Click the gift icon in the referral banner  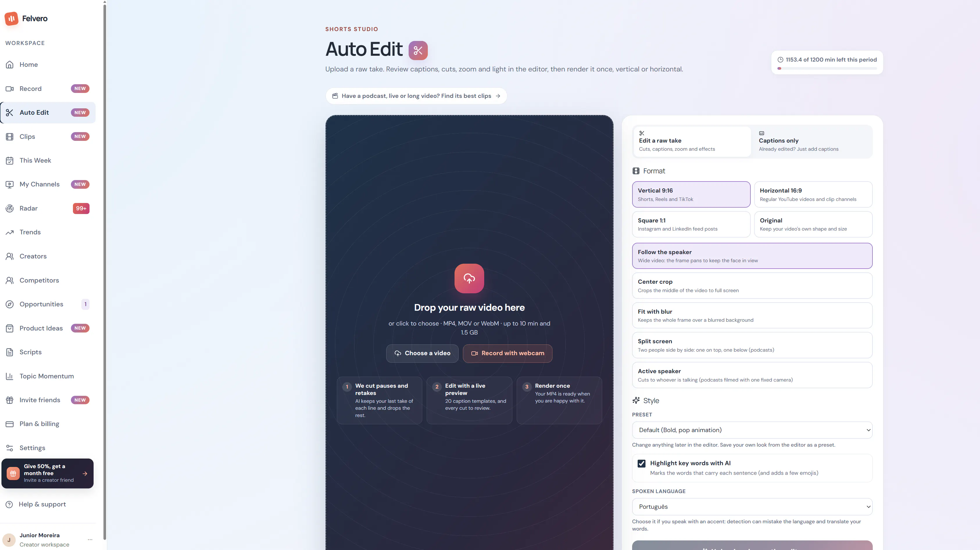pos(13,473)
